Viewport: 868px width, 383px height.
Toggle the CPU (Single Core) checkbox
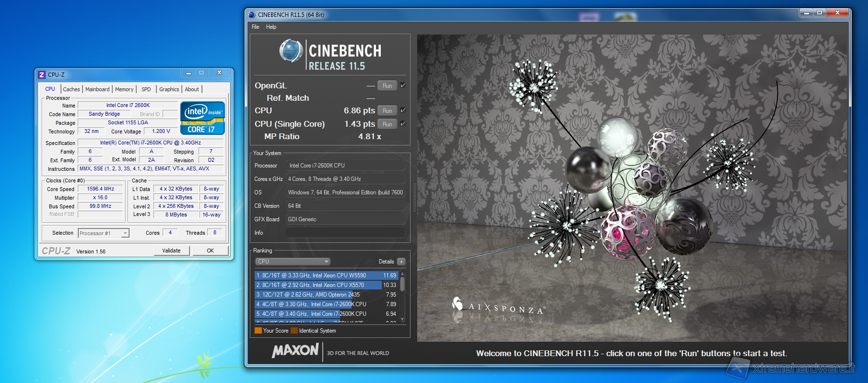click(403, 124)
